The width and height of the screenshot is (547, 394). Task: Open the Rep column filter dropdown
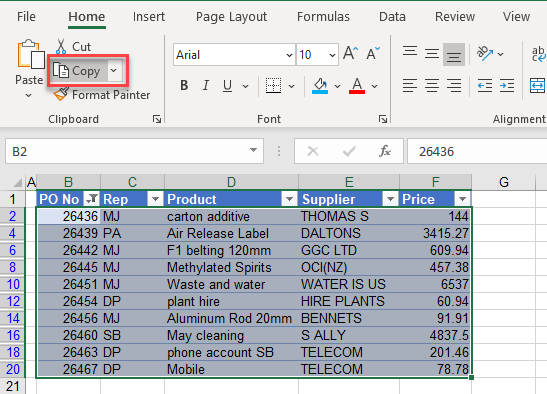coord(156,199)
